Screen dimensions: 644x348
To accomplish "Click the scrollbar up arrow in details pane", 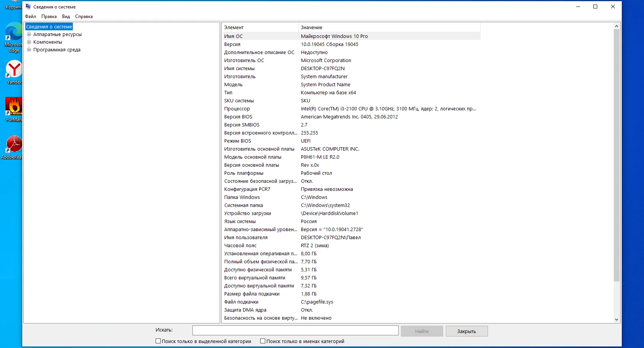I will click(616, 26).
